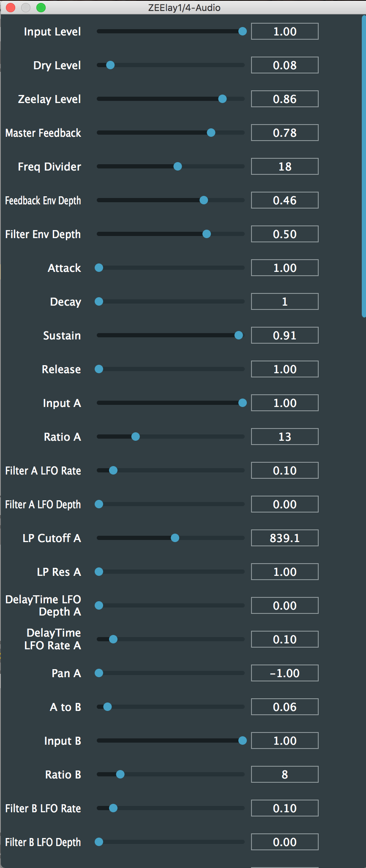The width and height of the screenshot is (366, 868).
Task: Click the Input Level slider handle
Action: [243, 31]
